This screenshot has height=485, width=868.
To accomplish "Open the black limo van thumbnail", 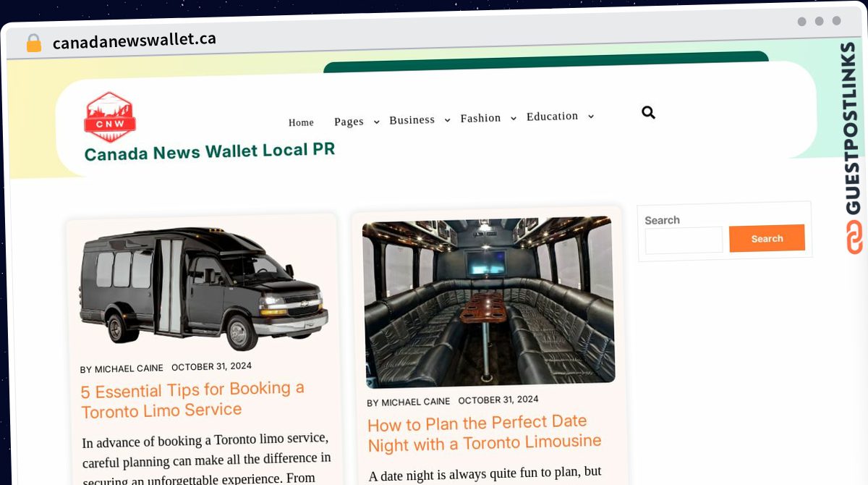I will (x=203, y=290).
